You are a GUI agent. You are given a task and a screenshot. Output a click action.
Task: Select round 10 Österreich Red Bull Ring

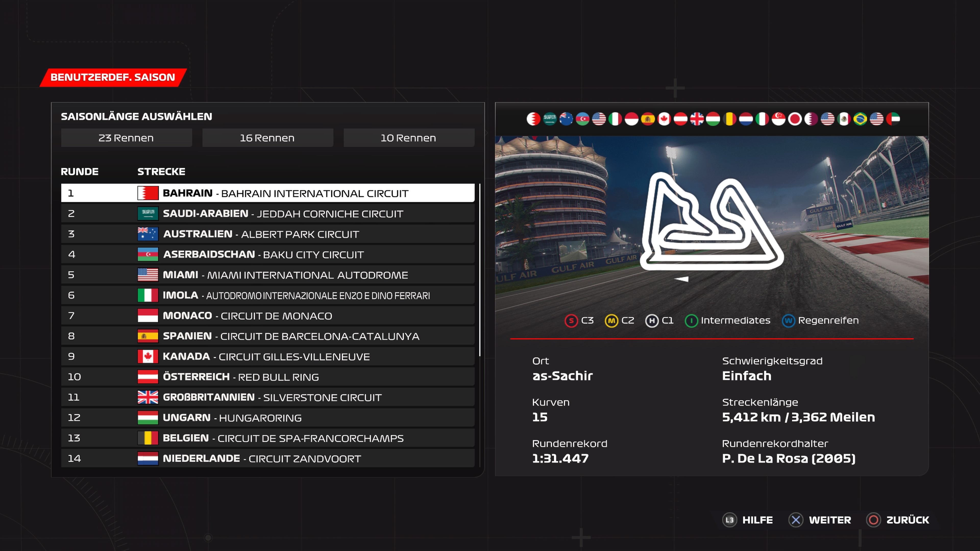click(x=268, y=377)
